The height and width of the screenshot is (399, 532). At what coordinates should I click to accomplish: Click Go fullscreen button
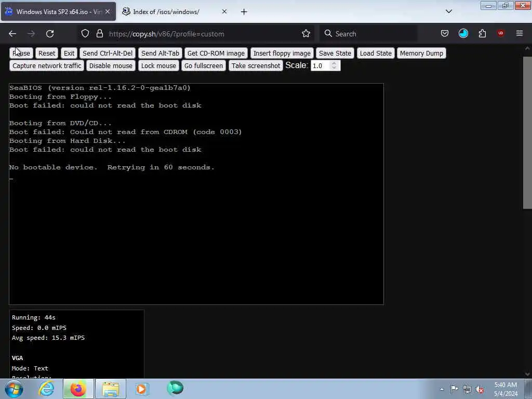pos(204,66)
